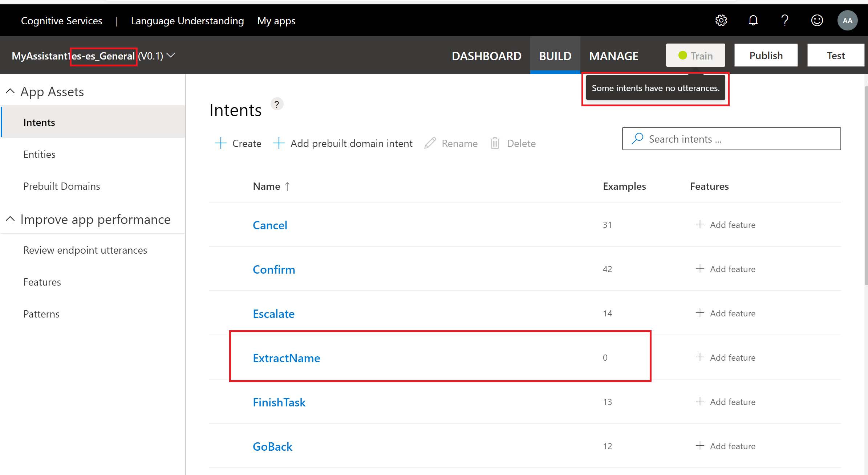Open Features in sidebar
The height and width of the screenshot is (475, 868).
pos(42,282)
